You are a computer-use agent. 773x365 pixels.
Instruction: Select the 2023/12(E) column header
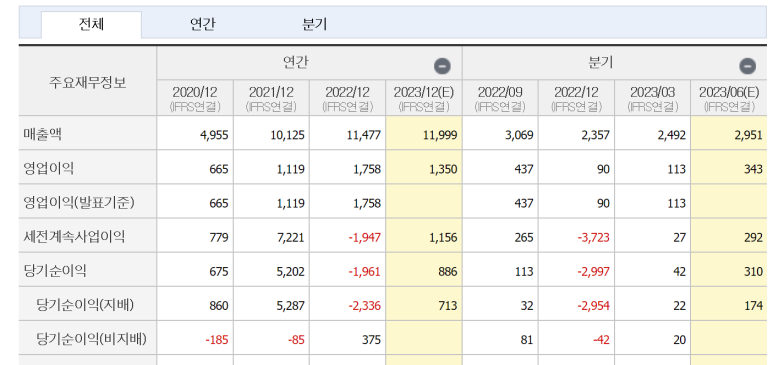(x=424, y=98)
